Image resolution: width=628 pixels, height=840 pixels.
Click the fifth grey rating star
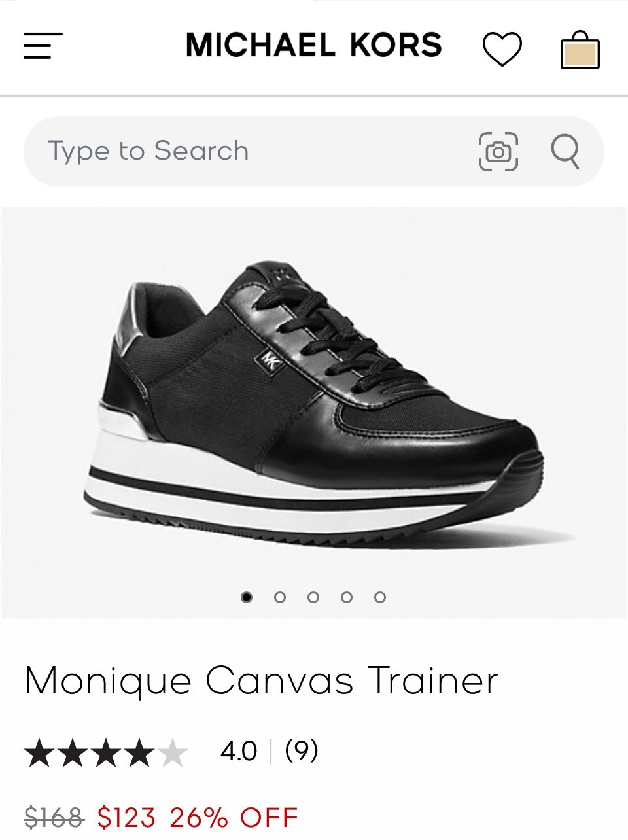point(172,752)
